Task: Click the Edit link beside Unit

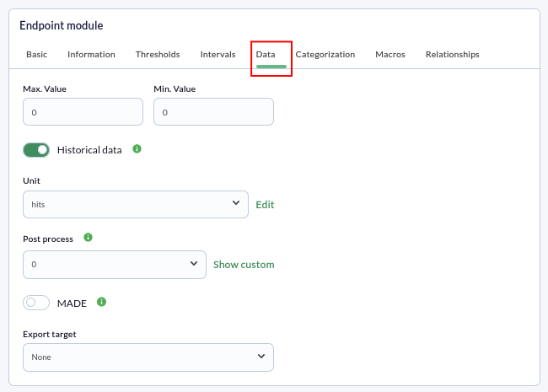Action: pos(265,204)
